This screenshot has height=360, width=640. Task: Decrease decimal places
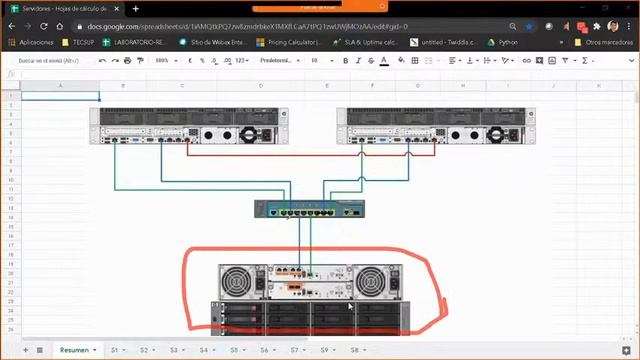coord(214,60)
